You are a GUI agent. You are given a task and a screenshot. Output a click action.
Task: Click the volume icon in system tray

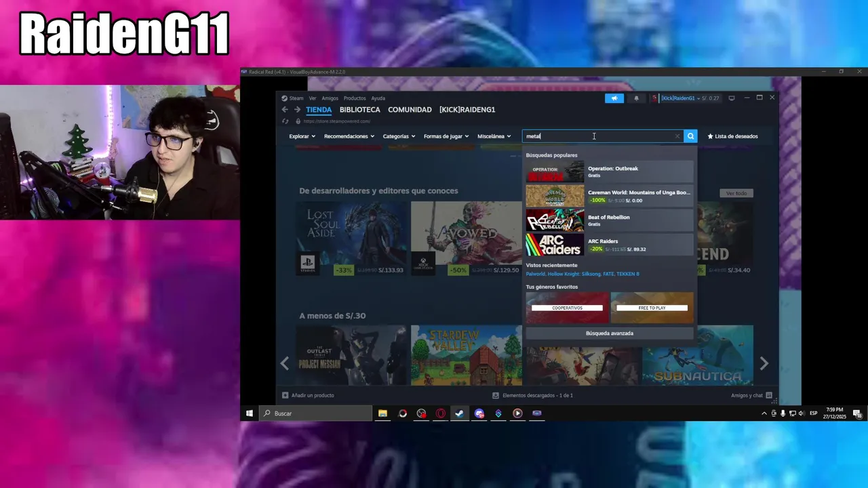coord(802,413)
